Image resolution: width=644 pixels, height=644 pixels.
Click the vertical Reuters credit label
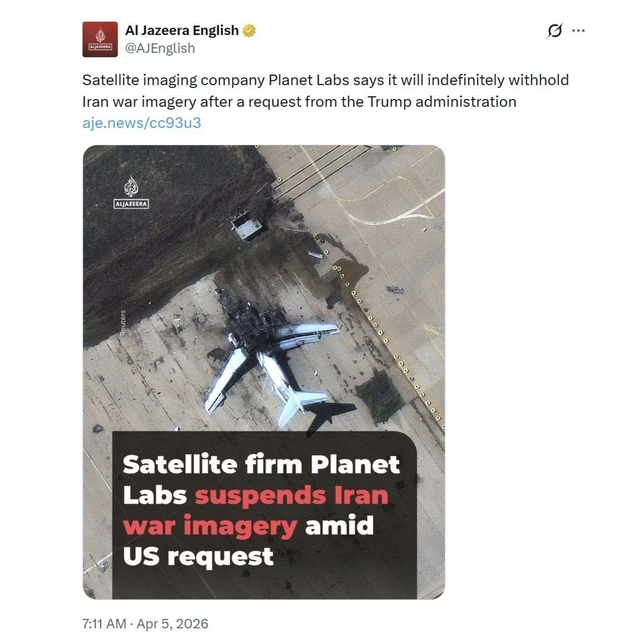pyautogui.click(x=122, y=323)
